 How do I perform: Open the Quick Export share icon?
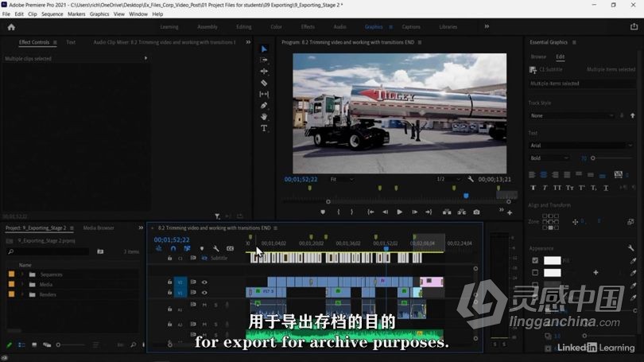click(x=634, y=27)
